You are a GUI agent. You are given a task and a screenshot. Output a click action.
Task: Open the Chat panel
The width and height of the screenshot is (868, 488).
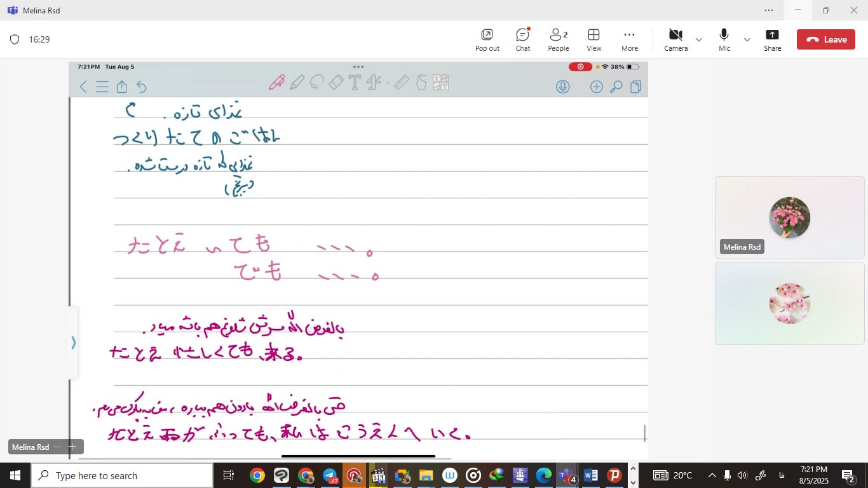tap(522, 39)
